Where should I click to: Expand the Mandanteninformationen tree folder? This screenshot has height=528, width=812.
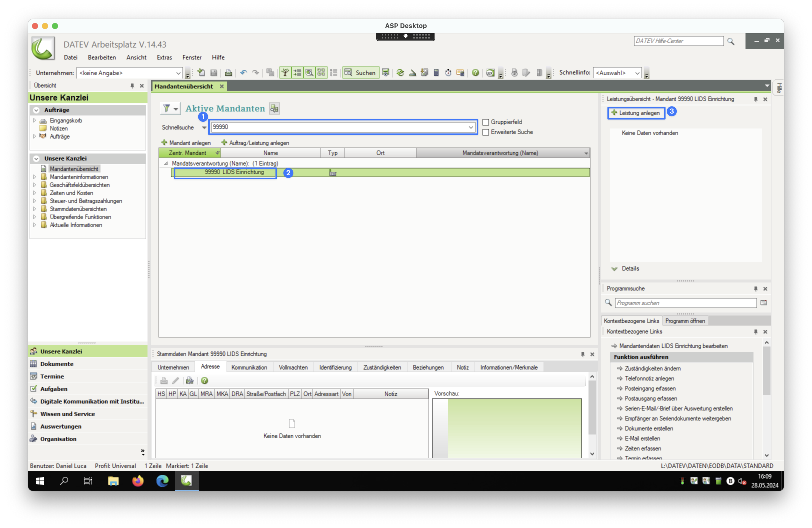(x=34, y=177)
